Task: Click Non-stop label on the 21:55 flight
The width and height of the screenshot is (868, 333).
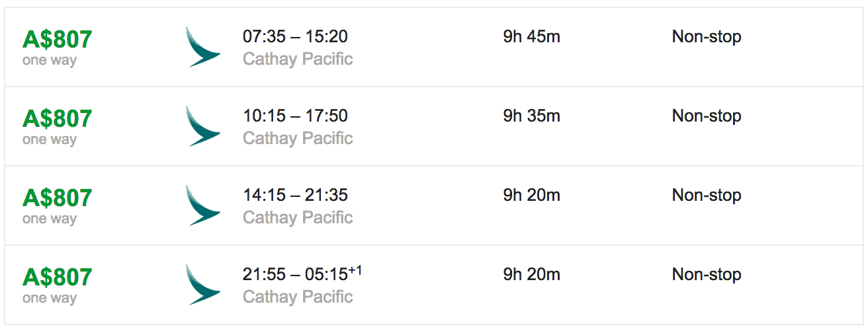Action: pos(707,274)
